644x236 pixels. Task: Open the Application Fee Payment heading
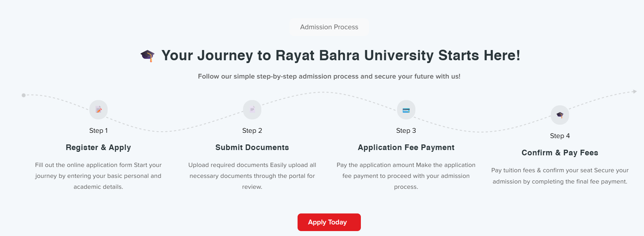(406, 148)
